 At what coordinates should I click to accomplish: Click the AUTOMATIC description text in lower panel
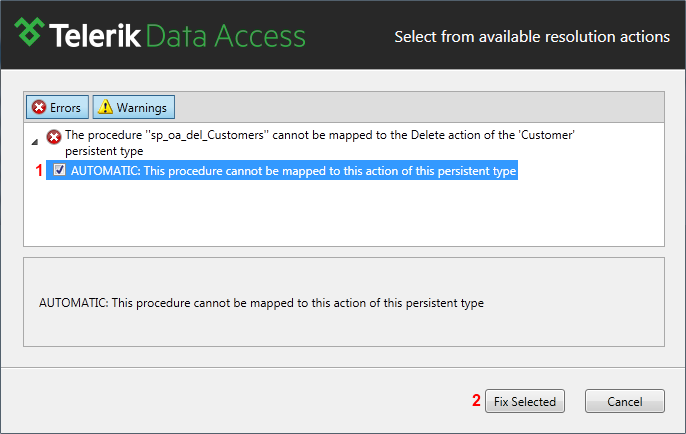pos(261,303)
